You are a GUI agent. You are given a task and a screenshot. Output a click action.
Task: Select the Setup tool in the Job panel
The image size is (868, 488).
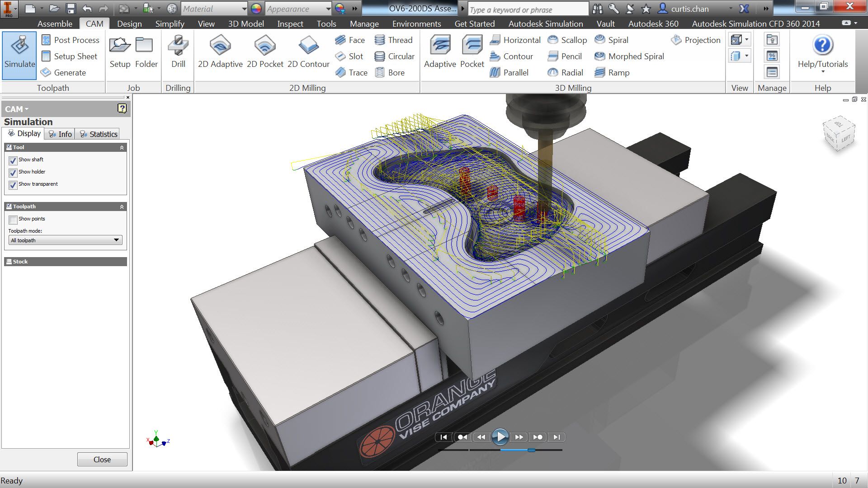[x=119, y=51]
